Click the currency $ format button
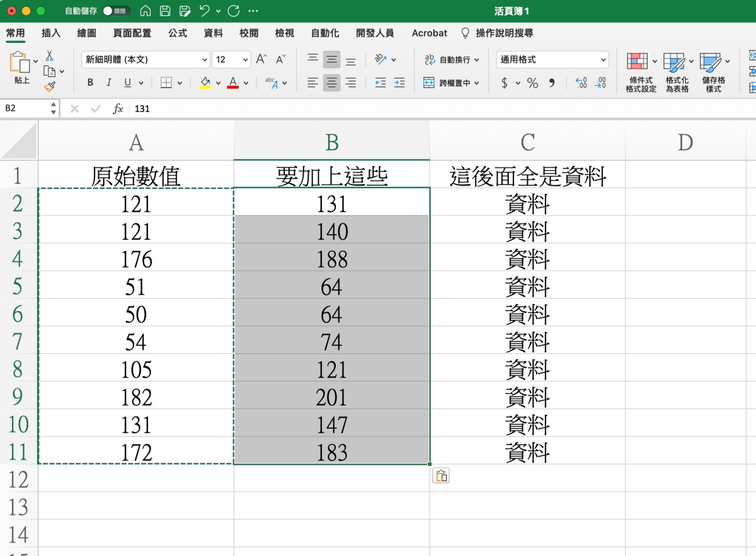 [x=505, y=82]
